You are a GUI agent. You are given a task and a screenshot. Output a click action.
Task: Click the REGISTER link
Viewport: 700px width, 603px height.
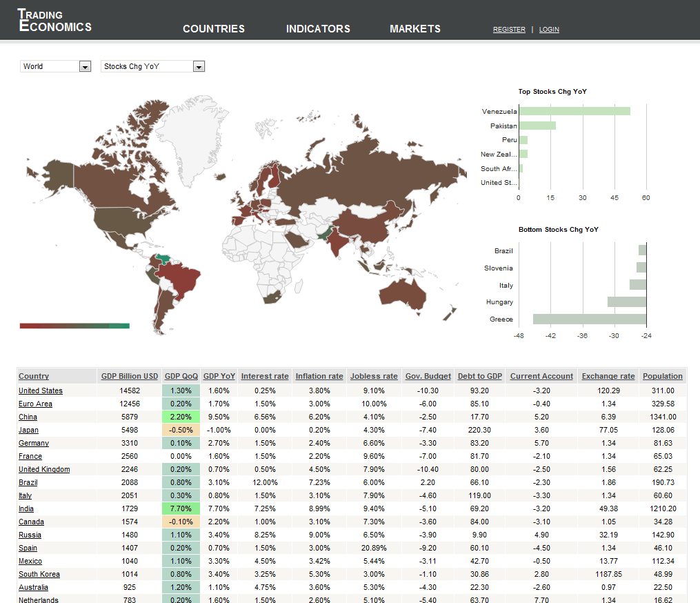pyautogui.click(x=509, y=30)
